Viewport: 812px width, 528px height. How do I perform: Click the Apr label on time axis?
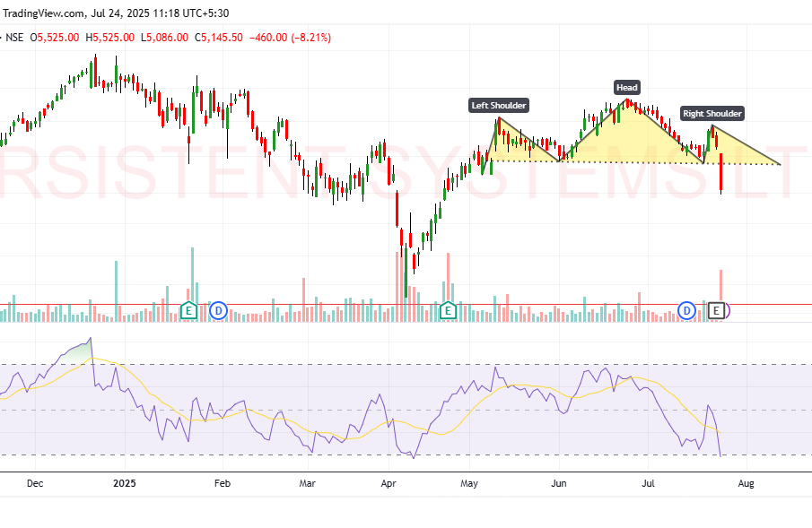pyautogui.click(x=389, y=483)
